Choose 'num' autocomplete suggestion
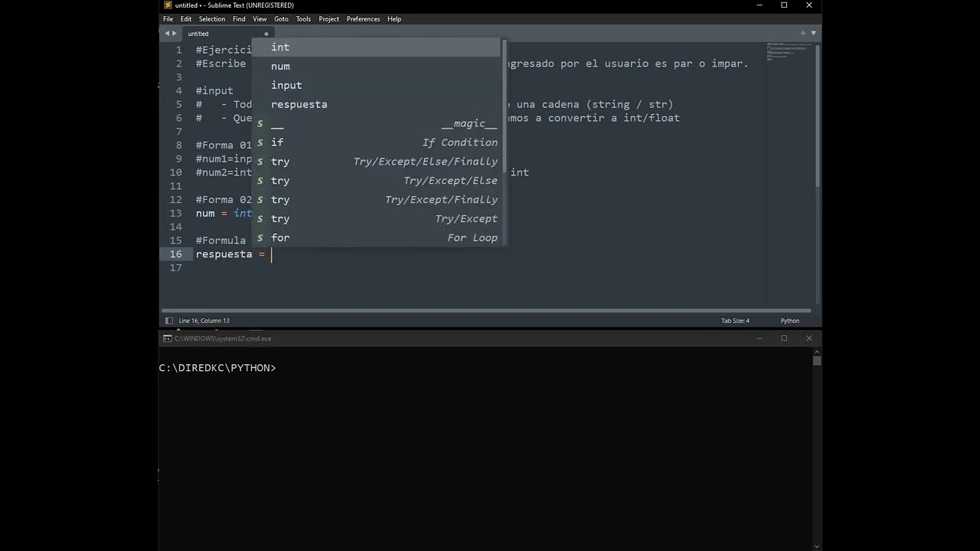Screen dimensions: 980x551 pos(376,67)
